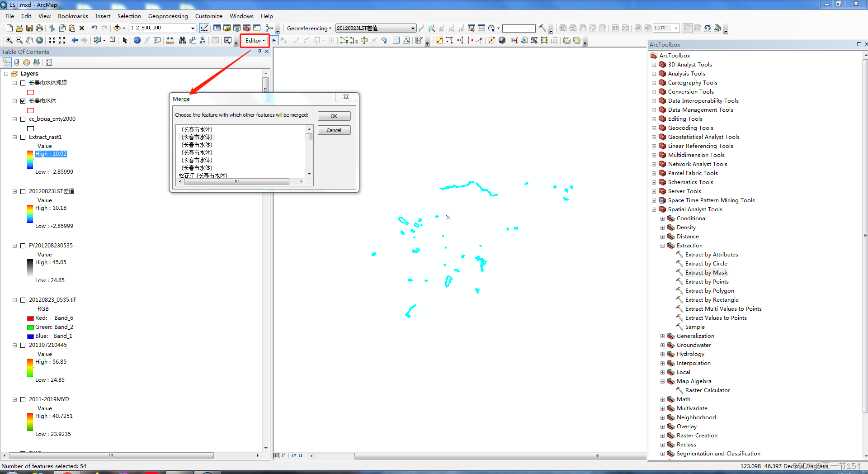Toggle the 20120823_0535.tif layer checkbox

(23, 300)
